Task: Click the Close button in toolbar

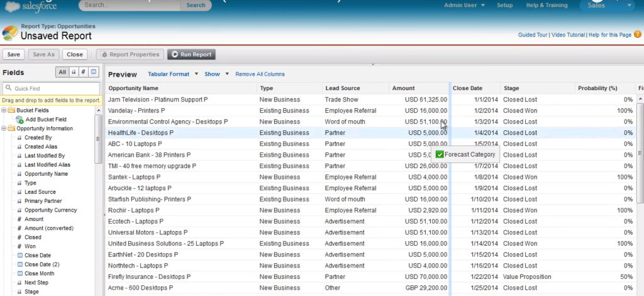Action: coord(75,54)
